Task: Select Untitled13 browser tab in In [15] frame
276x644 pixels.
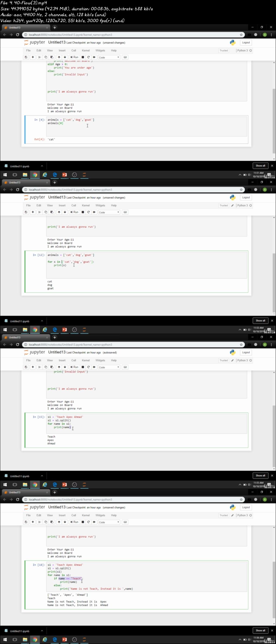Action: (x=26, y=337)
